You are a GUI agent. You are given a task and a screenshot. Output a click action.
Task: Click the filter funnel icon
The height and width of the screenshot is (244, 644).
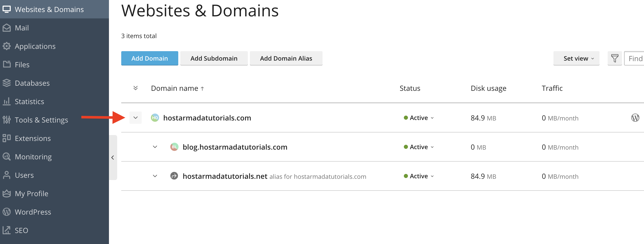pyautogui.click(x=615, y=58)
